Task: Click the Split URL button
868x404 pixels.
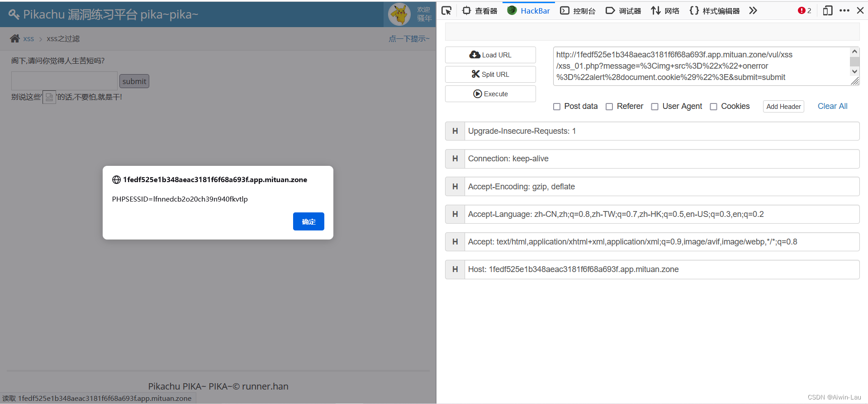Action: pos(490,74)
